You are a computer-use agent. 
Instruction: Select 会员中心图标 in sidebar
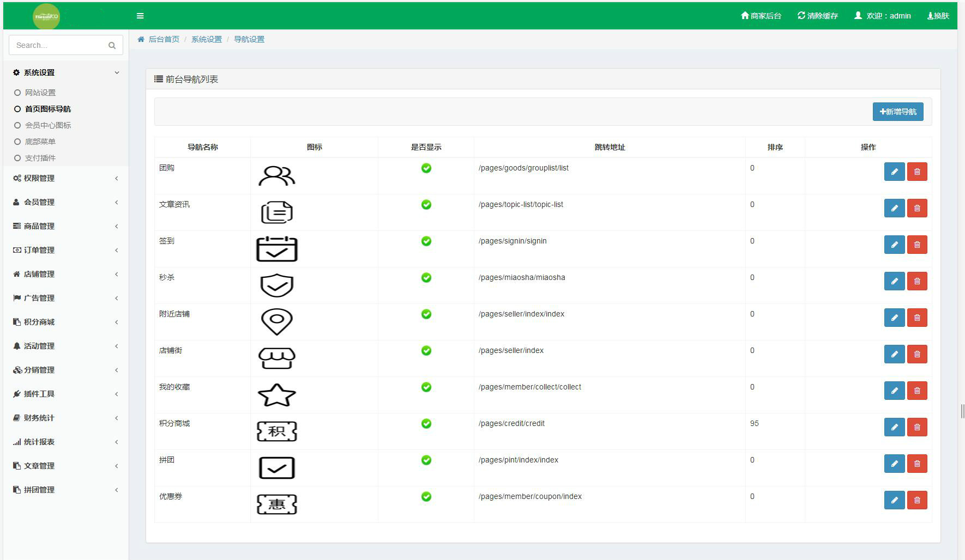(48, 125)
